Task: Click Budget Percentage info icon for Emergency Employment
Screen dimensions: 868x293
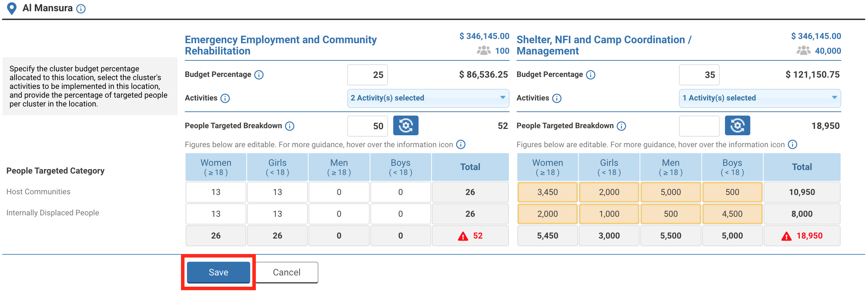Action: click(259, 75)
